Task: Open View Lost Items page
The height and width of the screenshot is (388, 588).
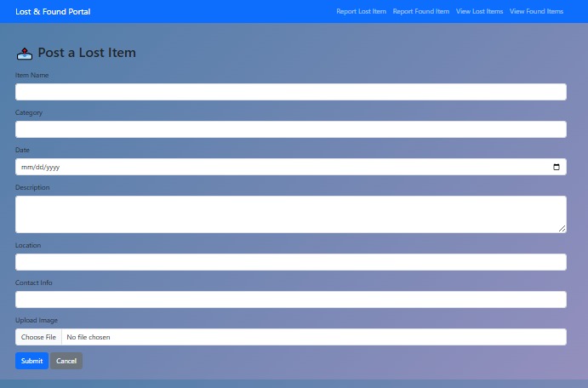Action: click(x=479, y=12)
